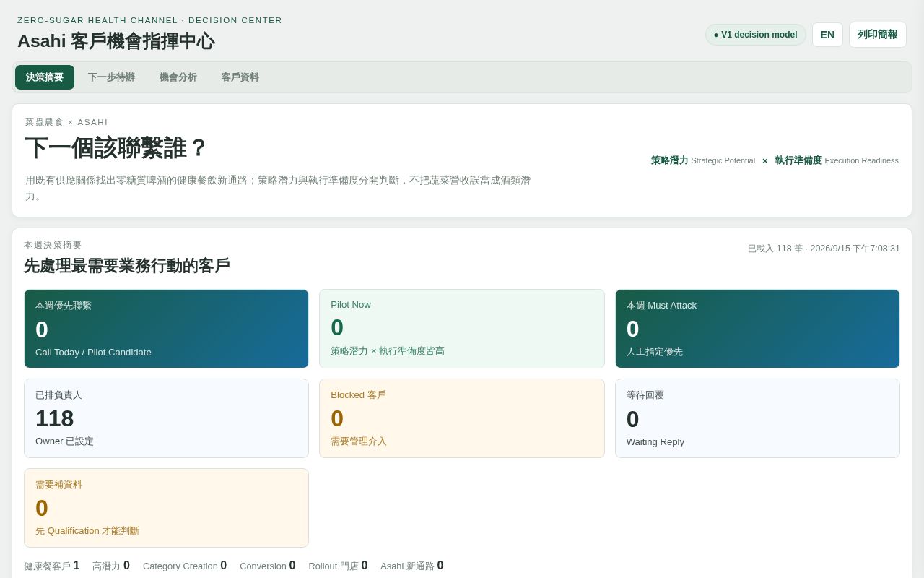
Task: Click the V1 decision model badge
Action: coord(756,35)
